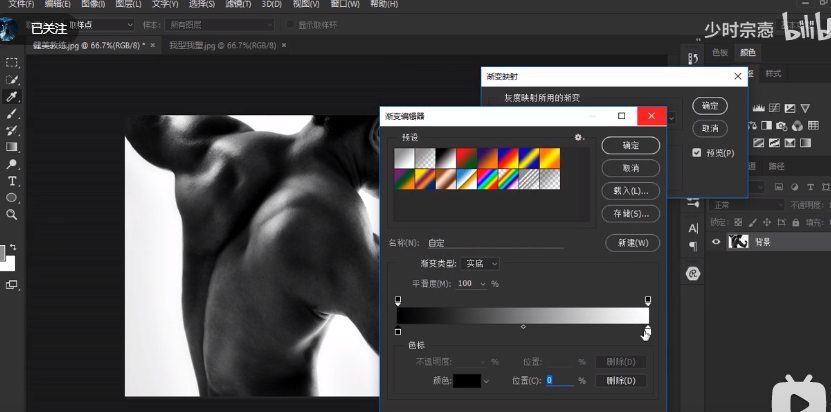The width and height of the screenshot is (831, 412).
Task: Toggle the Preview checkbox in Gradient Map
Action: pyautogui.click(x=697, y=153)
